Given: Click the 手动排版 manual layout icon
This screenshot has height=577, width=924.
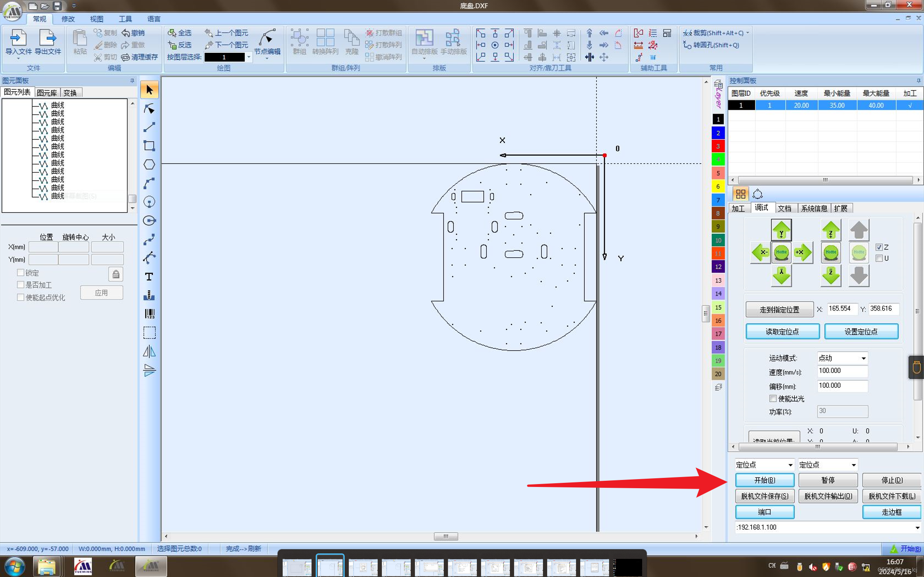Looking at the screenshot, I should 453,38.
